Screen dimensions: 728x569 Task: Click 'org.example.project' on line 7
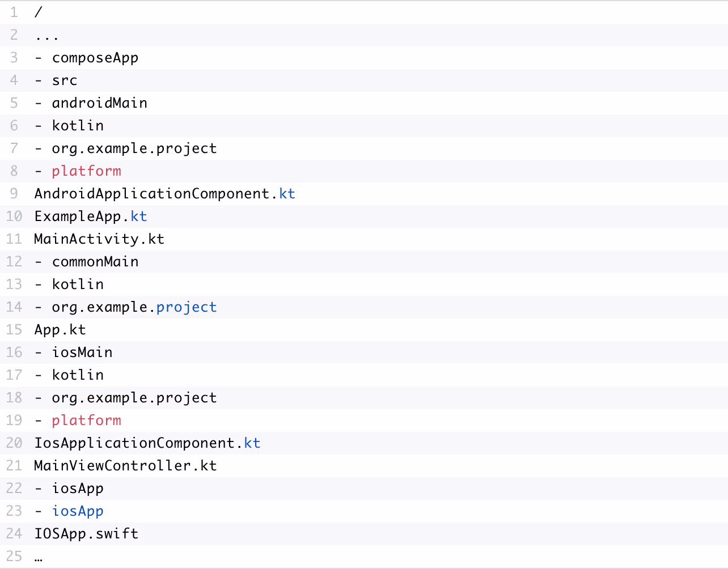tap(134, 148)
